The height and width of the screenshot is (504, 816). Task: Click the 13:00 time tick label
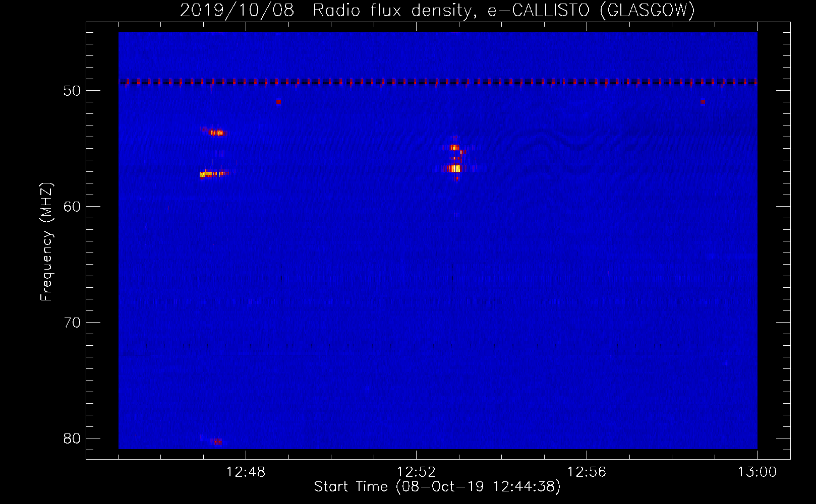click(x=757, y=472)
